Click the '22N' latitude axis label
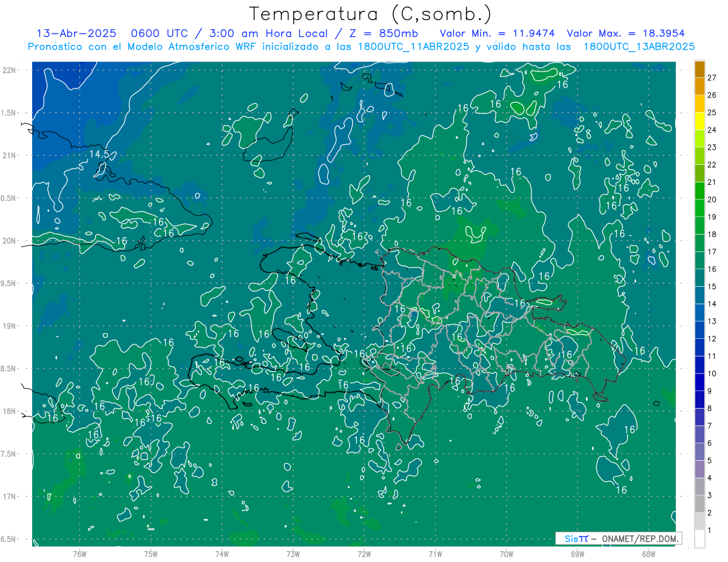The image size is (728, 562). (x=10, y=70)
